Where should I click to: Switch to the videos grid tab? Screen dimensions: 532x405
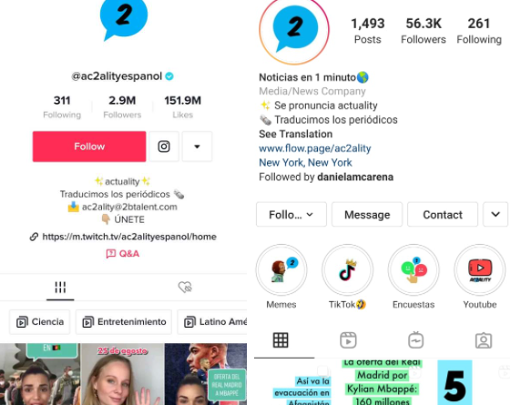[x=60, y=288]
